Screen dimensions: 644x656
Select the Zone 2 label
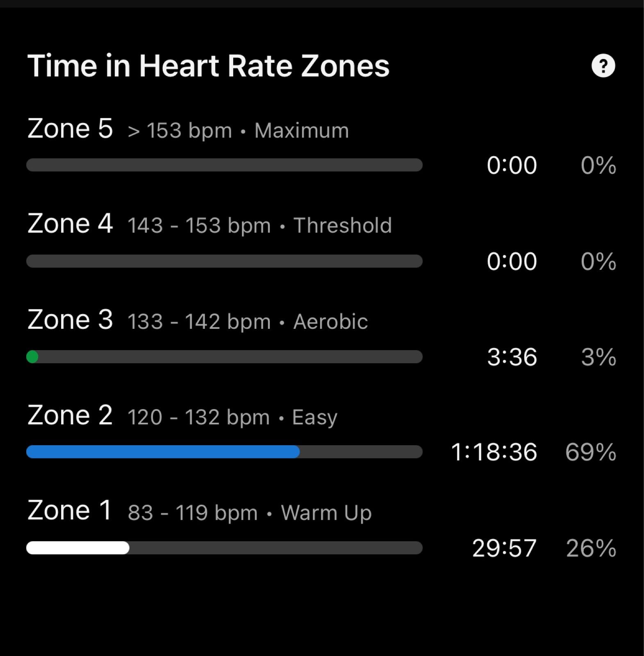(70, 415)
